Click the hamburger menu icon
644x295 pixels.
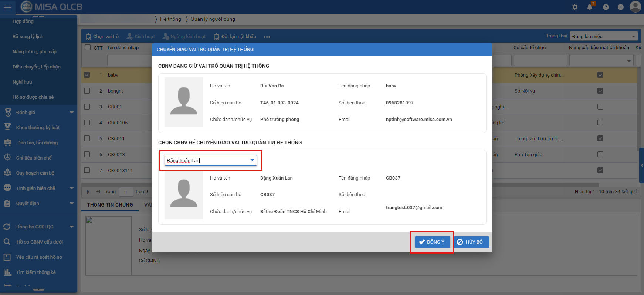click(x=7, y=7)
